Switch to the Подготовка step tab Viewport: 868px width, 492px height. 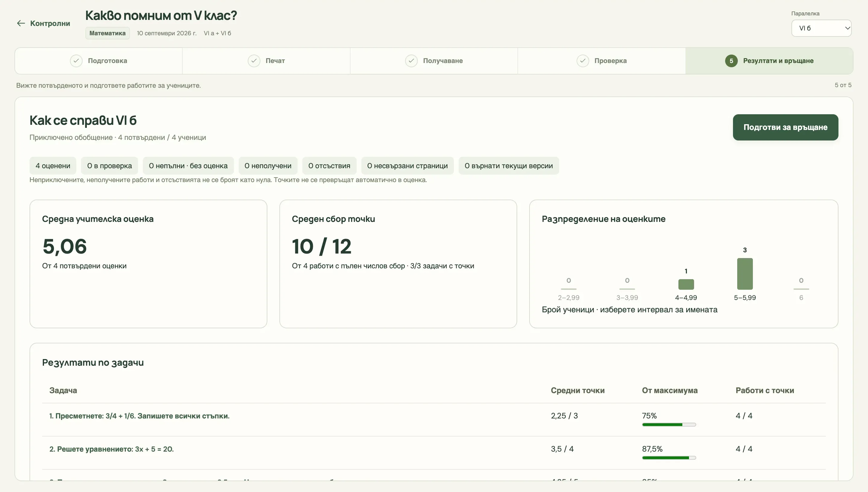click(99, 61)
